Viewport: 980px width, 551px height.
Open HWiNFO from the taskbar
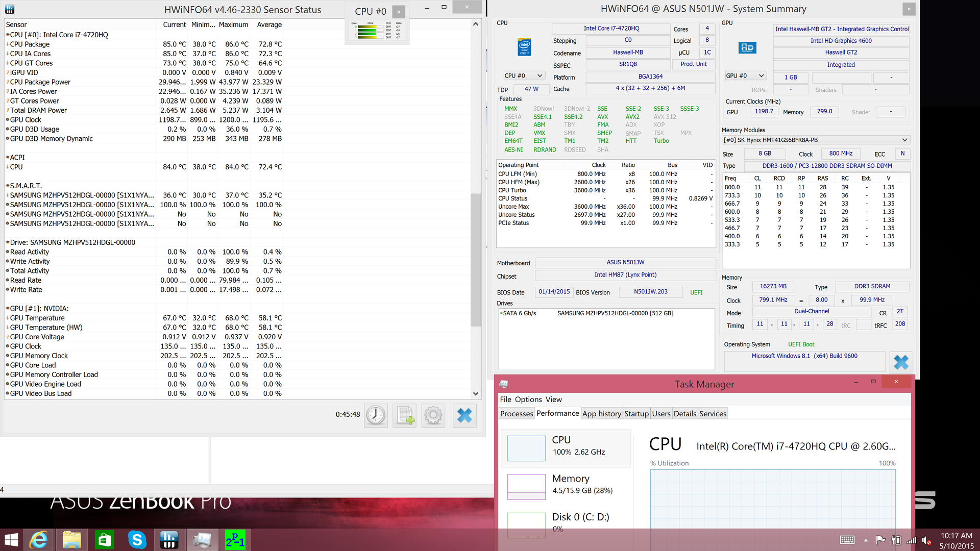(x=169, y=540)
